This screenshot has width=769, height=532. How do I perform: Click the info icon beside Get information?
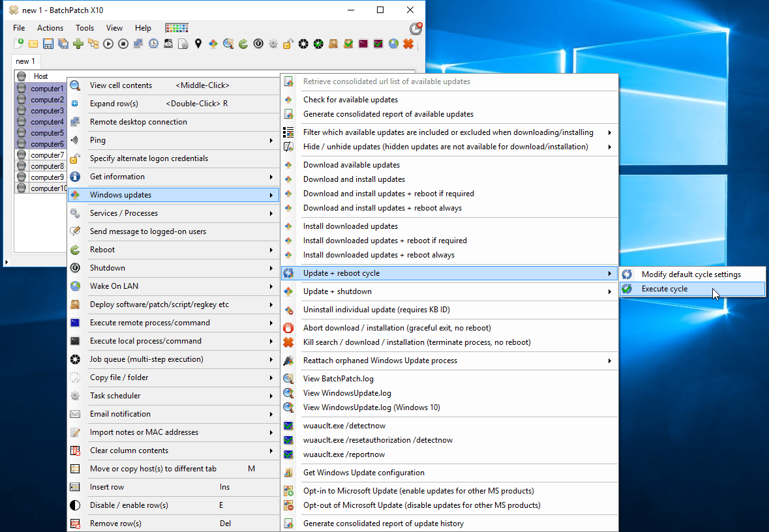75,177
